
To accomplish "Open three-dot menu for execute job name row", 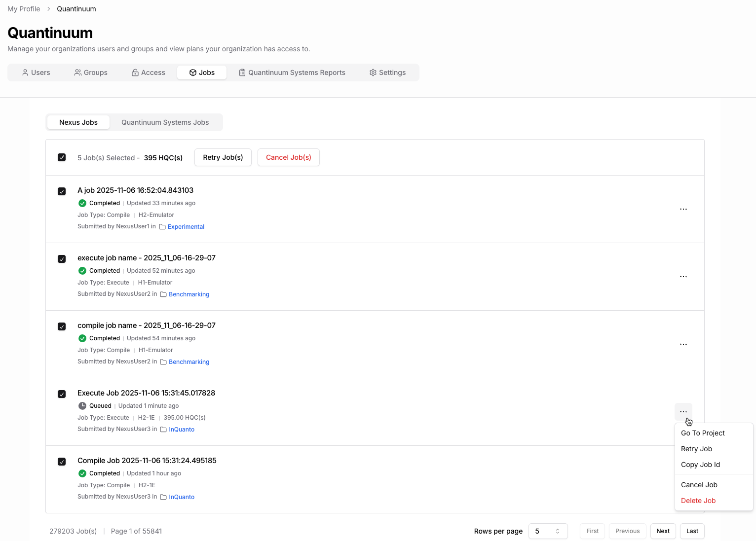I will click(683, 277).
